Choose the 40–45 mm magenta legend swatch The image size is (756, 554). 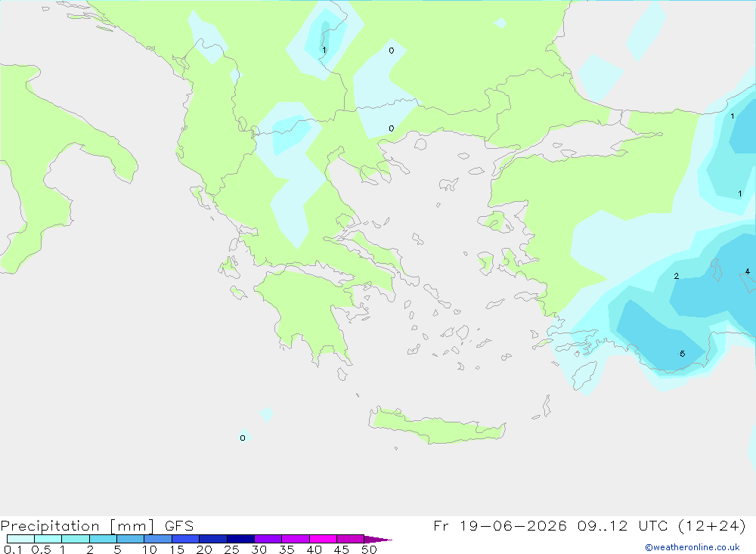323,539
